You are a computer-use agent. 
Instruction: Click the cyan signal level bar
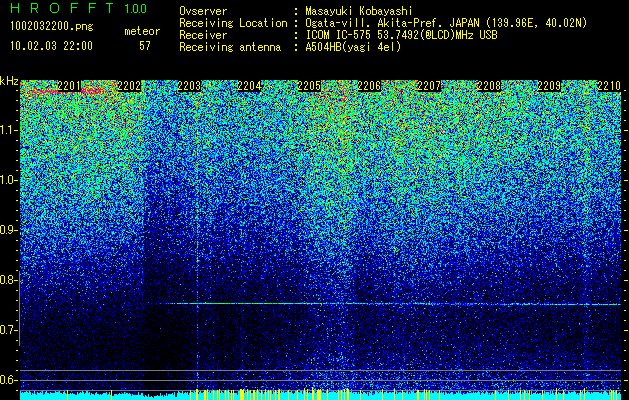point(320,395)
